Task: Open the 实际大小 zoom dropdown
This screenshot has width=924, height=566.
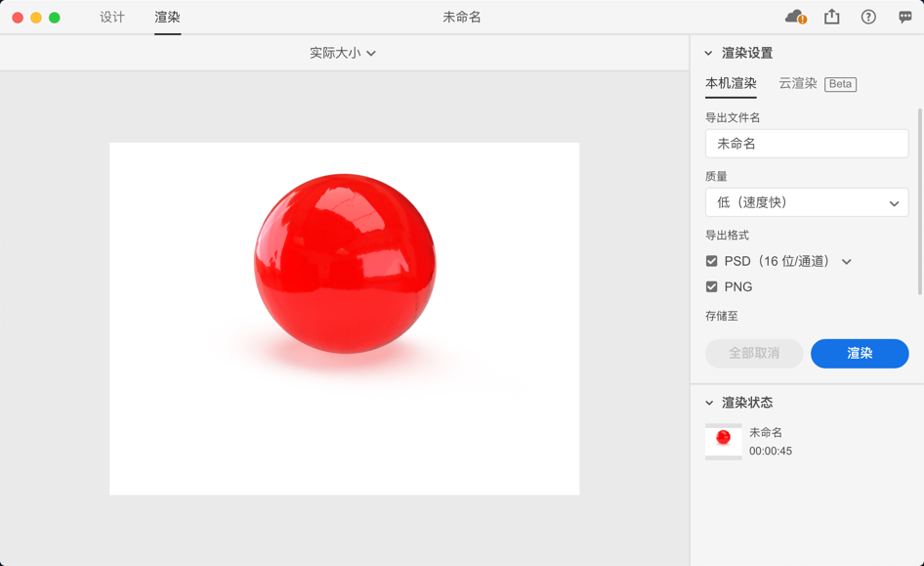Action: pos(344,54)
